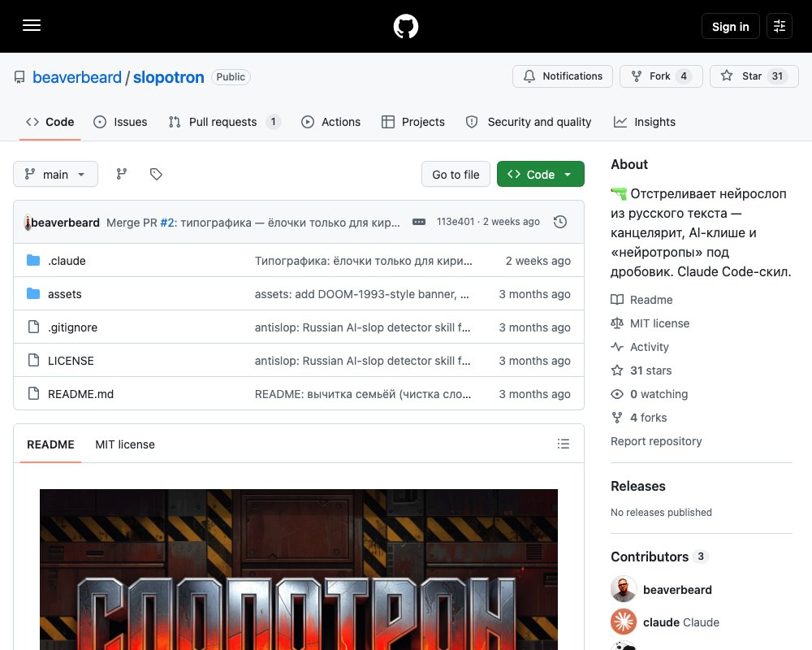This screenshot has width=812, height=650.
Task: View the Insights tab
Action: tap(645, 122)
